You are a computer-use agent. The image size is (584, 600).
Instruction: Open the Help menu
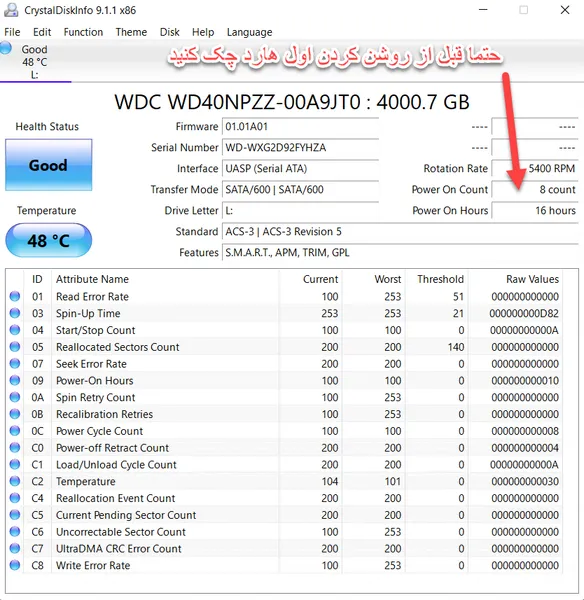[x=203, y=32]
